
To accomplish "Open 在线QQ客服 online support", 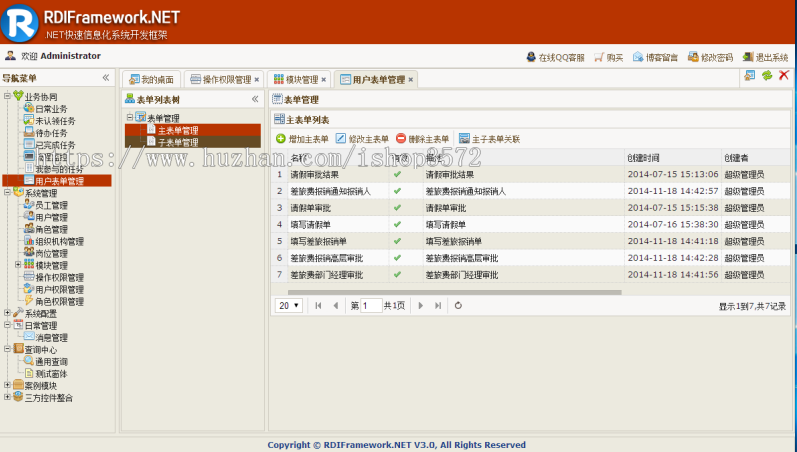I will coord(555,57).
